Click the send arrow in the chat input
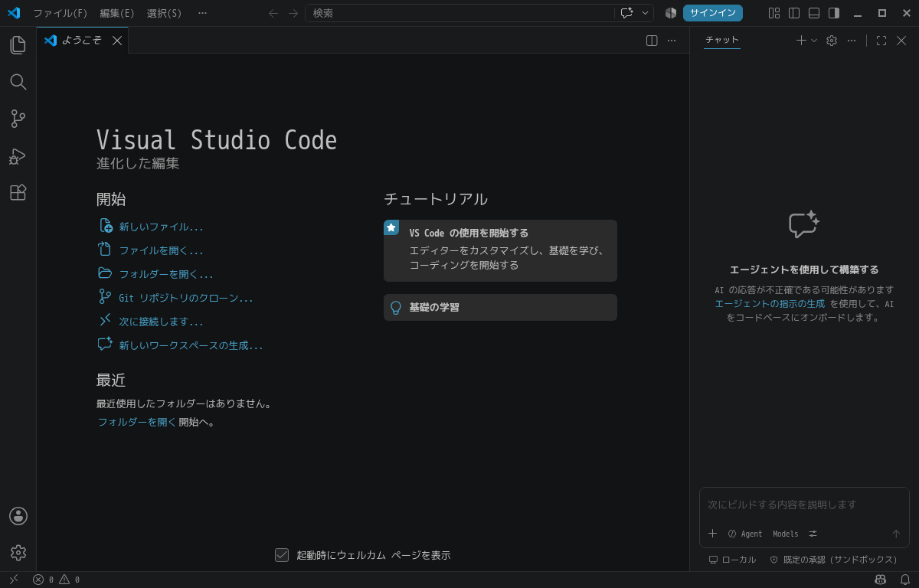Viewport: 919px width, 588px height. [x=896, y=534]
